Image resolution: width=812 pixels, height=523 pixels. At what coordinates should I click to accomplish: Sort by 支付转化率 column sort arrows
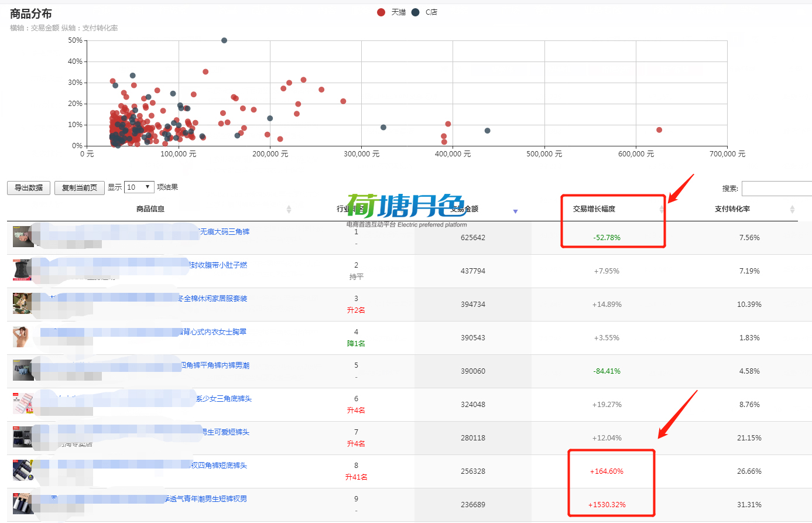[792, 209]
